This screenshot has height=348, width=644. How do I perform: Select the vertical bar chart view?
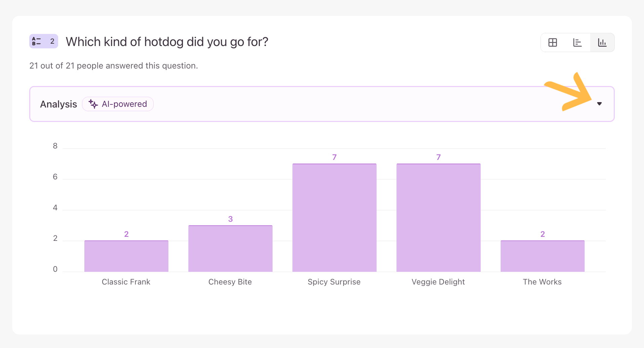click(x=602, y=43)
